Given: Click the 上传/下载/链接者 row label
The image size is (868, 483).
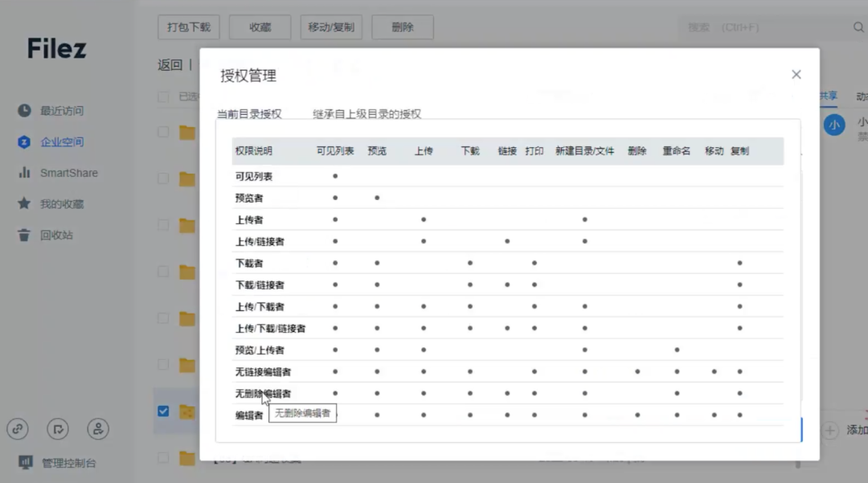Looking at the screenshot, I should [x=270, y=329].
